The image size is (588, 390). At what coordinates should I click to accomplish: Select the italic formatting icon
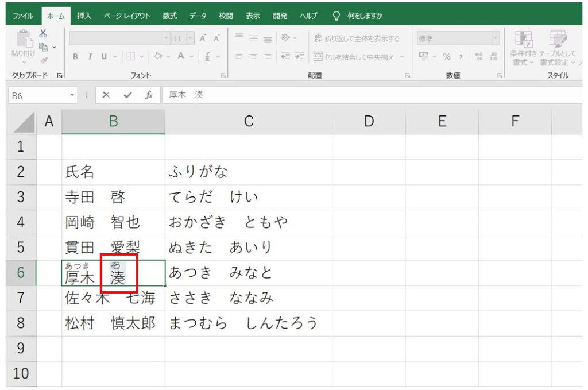pos(90,56)
